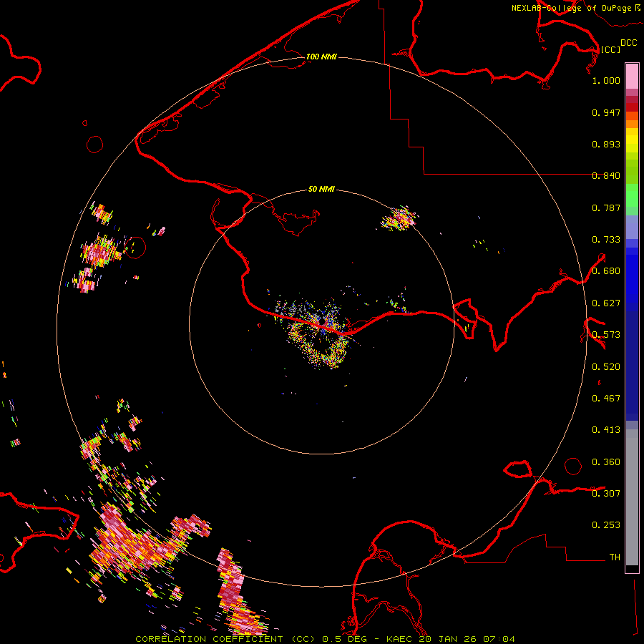Click the 0.840 scale value label

(x=606, y=176)
